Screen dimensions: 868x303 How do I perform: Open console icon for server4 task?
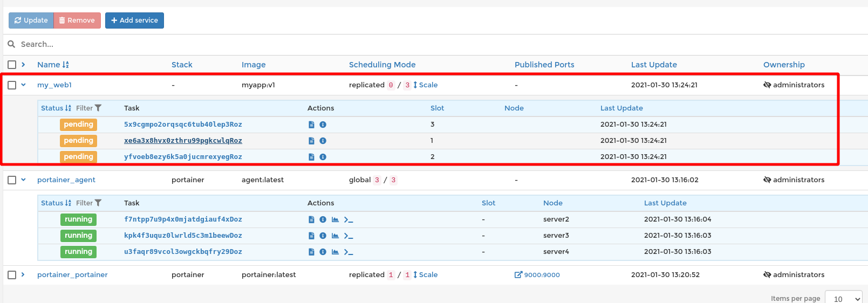pyautogui.click(x=348, y=252)
